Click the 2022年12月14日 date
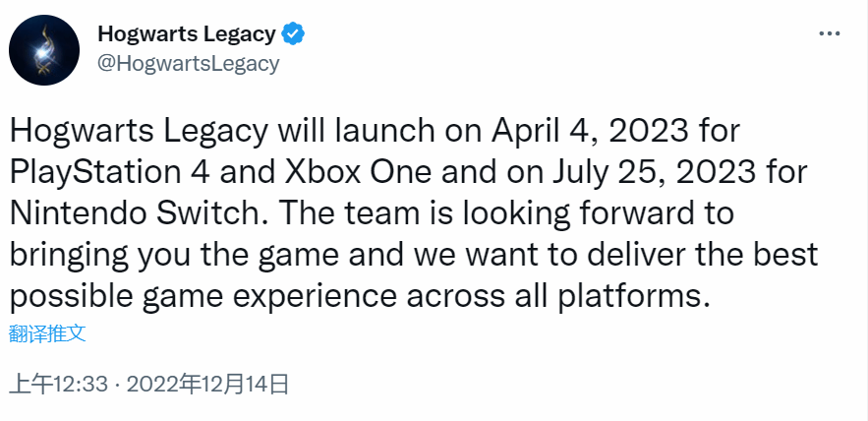Image resolution: width=868 pixels, height=421 pixels. (208, 384)
